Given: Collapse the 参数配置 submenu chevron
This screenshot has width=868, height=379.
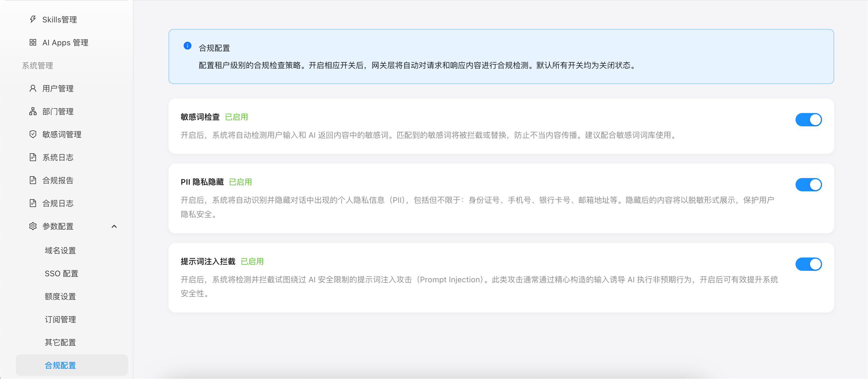Looking at the screenshot, I should [x=114, y=226].
